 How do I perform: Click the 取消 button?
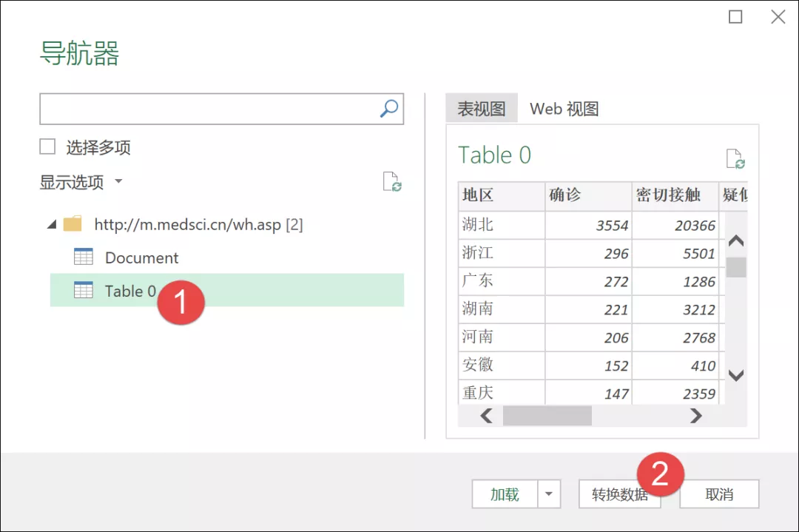coord(719,494)
